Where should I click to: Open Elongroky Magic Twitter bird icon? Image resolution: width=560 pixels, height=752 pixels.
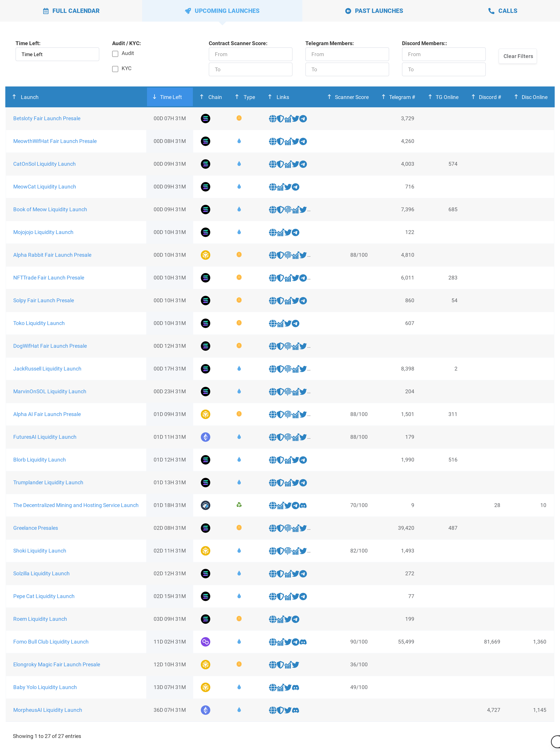[296, 664]
